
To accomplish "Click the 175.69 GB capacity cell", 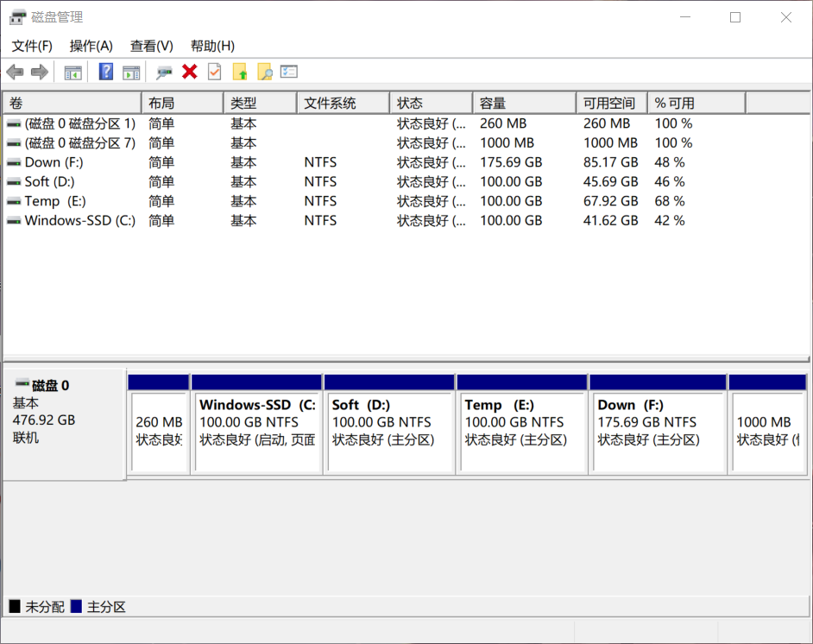I will [511, 162].
